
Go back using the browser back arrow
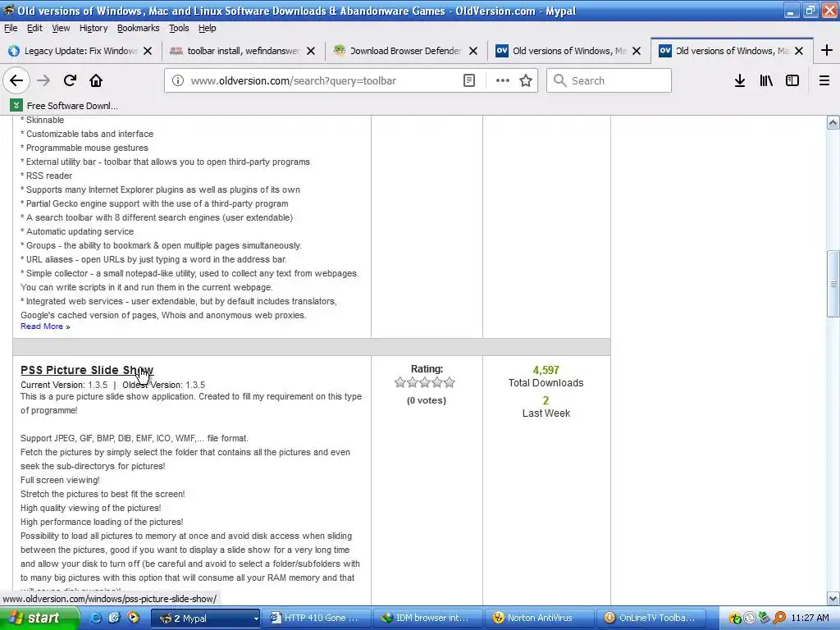click(x=16, y=80)
